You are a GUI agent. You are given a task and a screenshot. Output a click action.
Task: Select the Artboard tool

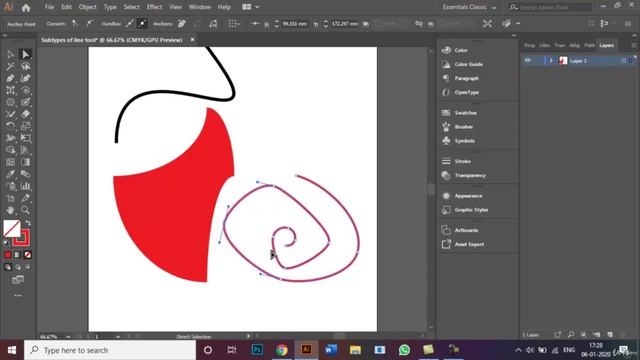point(11,198)
